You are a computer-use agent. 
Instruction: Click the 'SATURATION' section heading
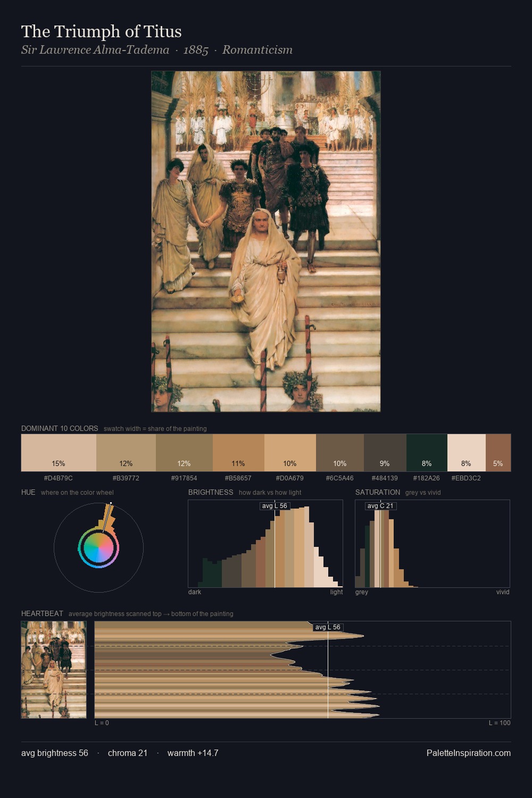(378, 492)
